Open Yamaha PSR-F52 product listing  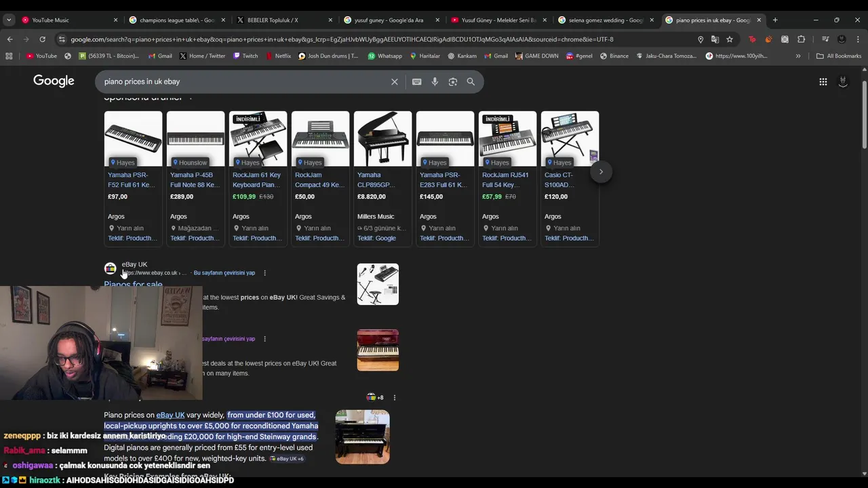coord(133,178)
